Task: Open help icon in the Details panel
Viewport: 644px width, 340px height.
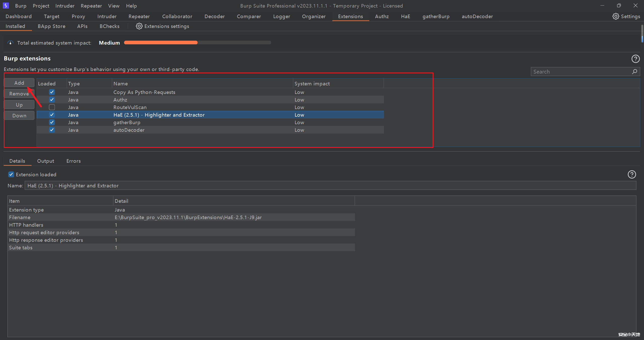Action: point(632,174)
